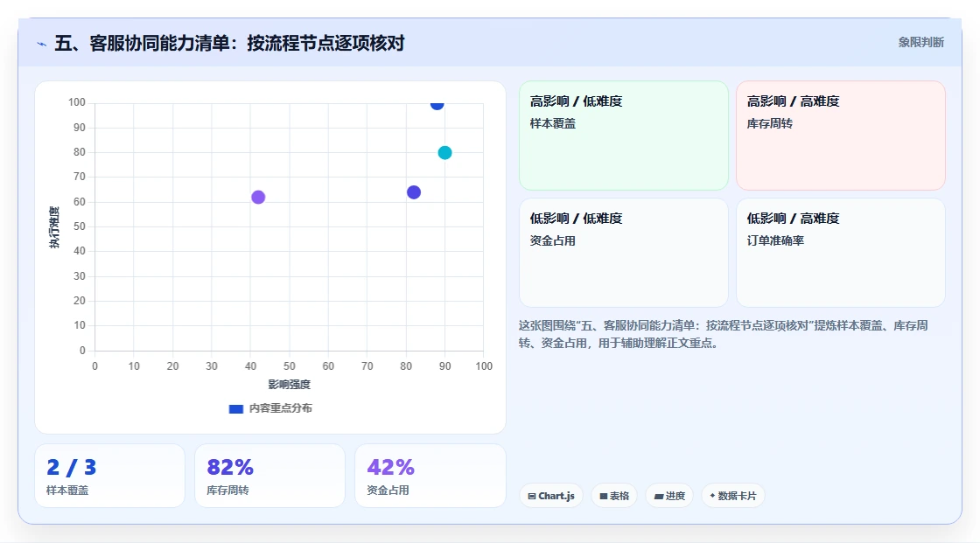Open the 高影响 / 低难度 quadrant card

point(624,136)
